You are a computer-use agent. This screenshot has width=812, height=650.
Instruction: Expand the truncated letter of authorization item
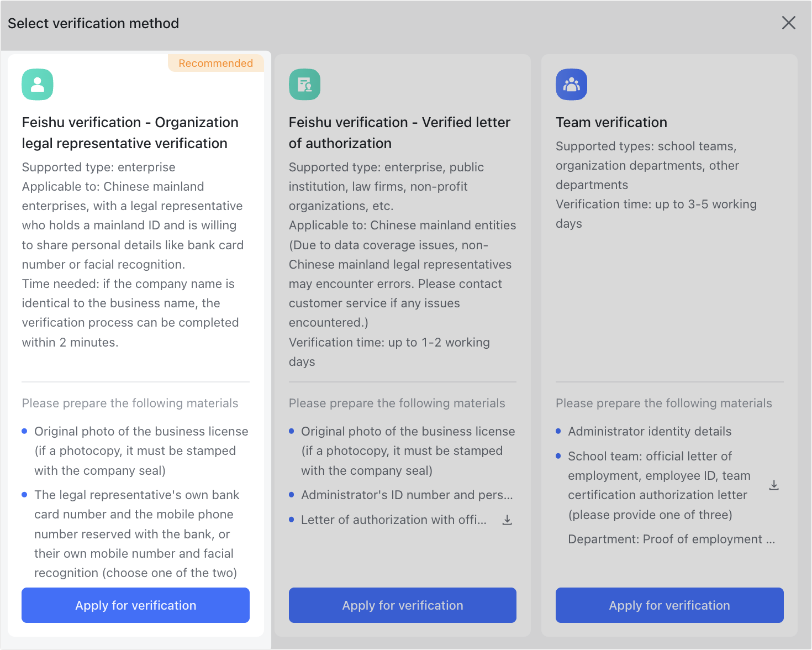click(x=394, y=520)
